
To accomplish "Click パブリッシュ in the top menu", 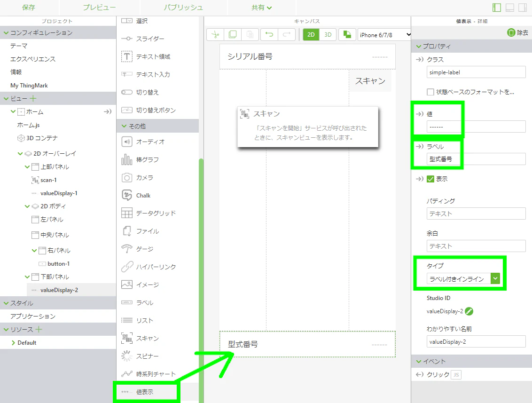I will pos(183,8).
